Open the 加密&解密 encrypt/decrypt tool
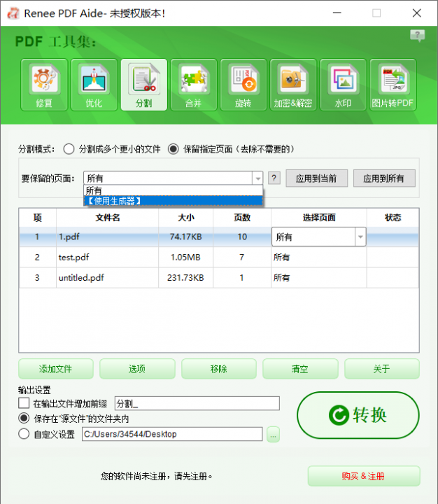The height and width of the screenshot is (504, 438). pyautogui.click(x=293, y=85)
